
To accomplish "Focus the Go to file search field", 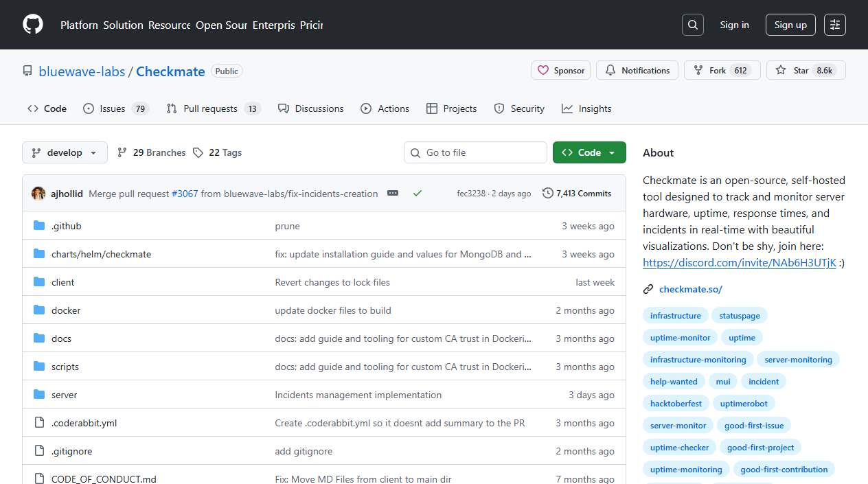I will (475, 152).
